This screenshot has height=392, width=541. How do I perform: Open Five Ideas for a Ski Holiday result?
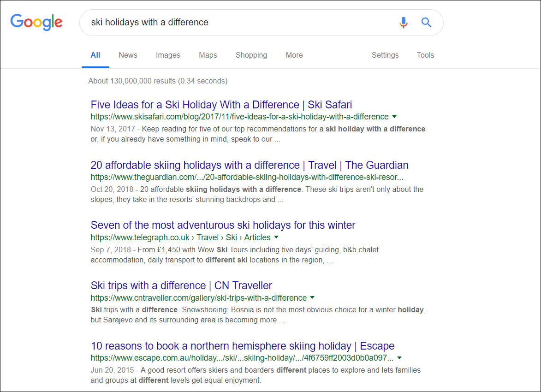click(x=221, y=105)
